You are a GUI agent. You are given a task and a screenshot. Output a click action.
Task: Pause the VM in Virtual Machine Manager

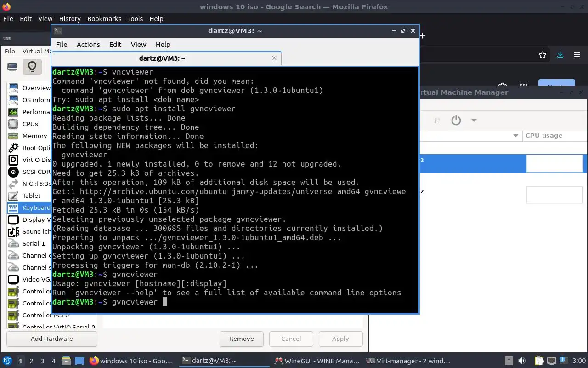pyautogui.click(x=436, y=121)
